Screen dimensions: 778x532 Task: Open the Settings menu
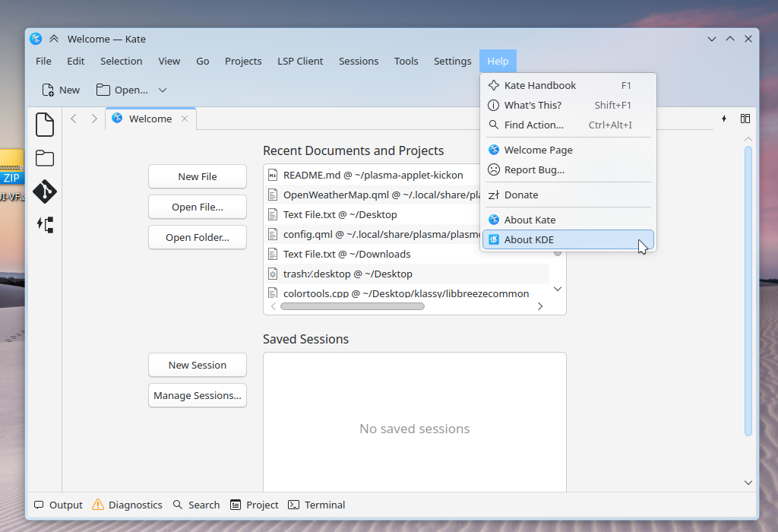click(453, 61)
